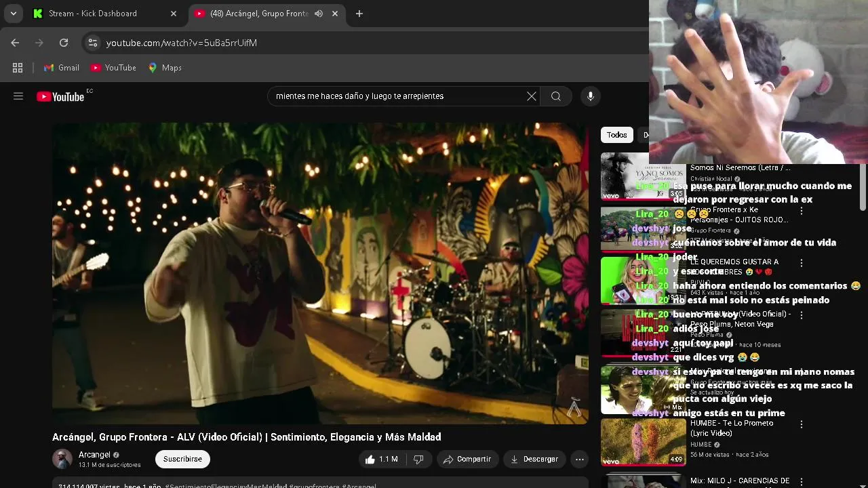Open HUMBE - Te Lo Prometo title

[x=732, y=428]
